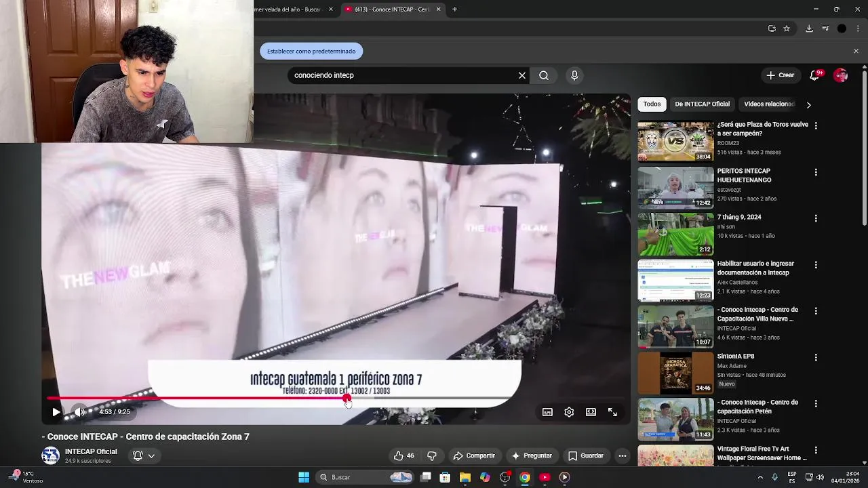Viewport: 868px width, 488px height.
Task: Open Chrome downloads icon
Action: tap(809, 28)
